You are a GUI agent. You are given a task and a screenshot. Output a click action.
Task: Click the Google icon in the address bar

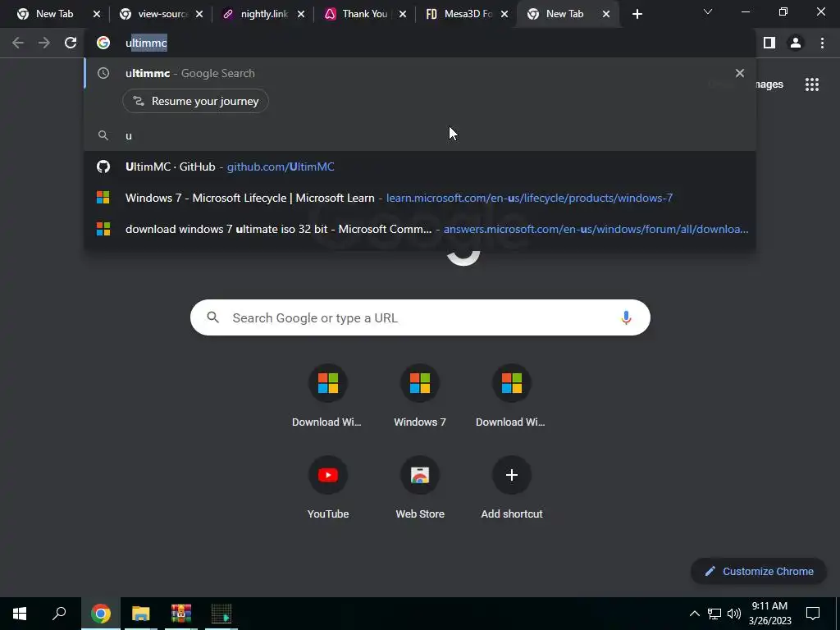pos(103,43)
